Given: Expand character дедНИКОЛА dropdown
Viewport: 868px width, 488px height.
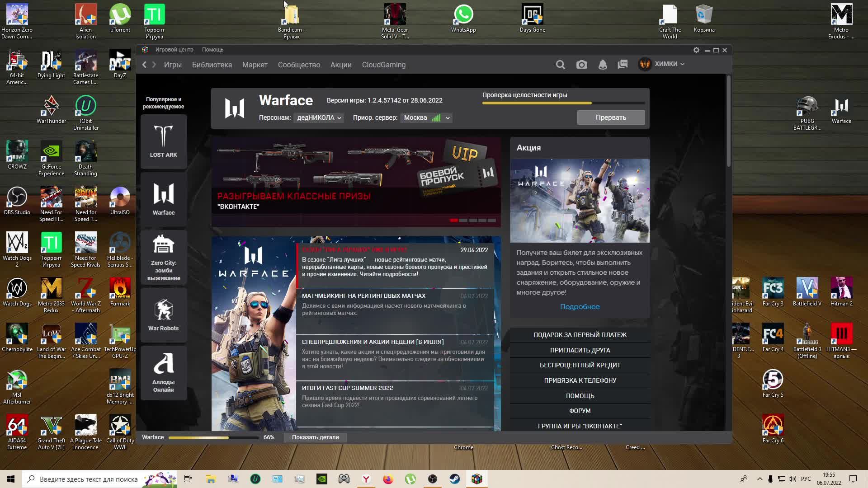Looking at the screenshot, I should pyautogui.click(x=319, y=117).
